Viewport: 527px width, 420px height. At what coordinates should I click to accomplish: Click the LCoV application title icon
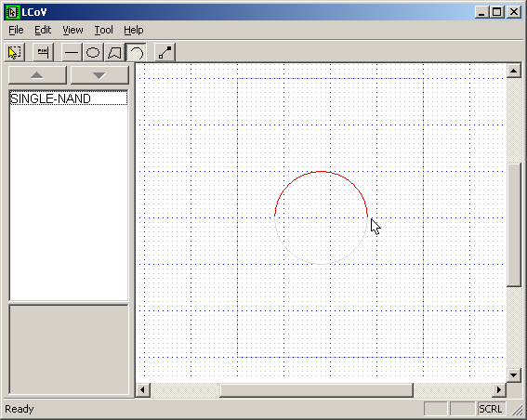[12, 12]
